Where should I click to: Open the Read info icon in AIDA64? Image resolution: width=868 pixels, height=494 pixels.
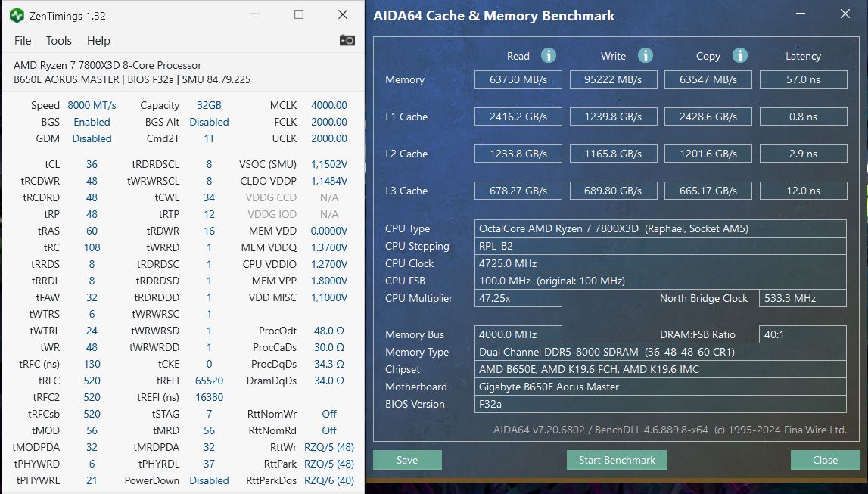click(x=549, y=55)
